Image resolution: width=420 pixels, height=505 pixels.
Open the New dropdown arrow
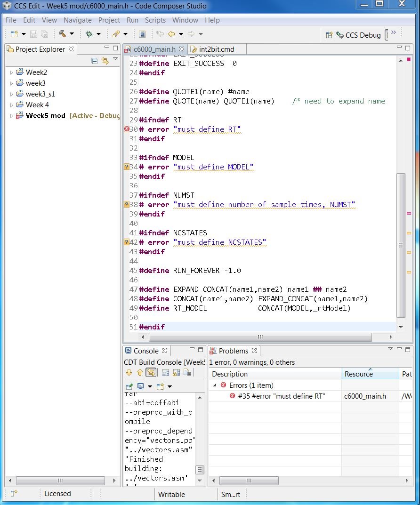[x=24, y=34]
